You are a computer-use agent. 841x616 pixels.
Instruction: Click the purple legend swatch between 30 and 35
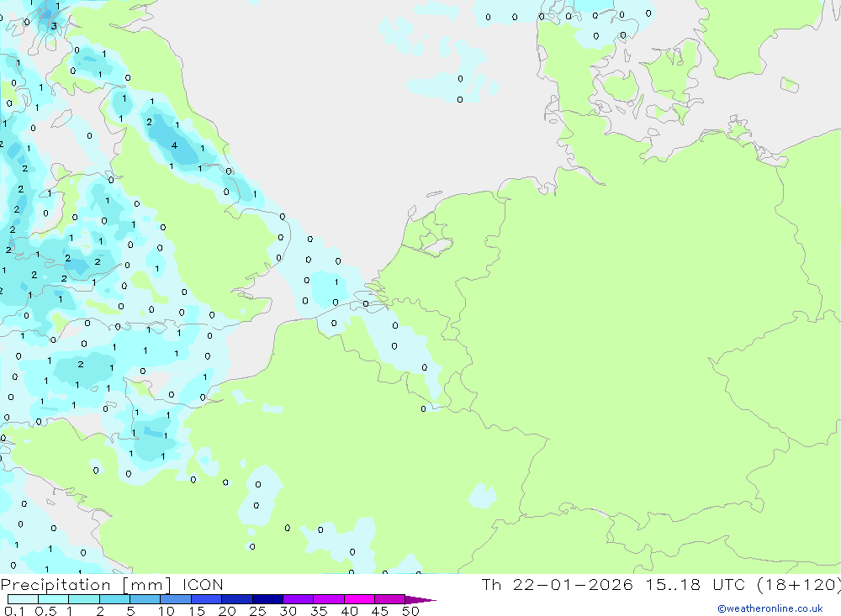click(x=299, y=599)
